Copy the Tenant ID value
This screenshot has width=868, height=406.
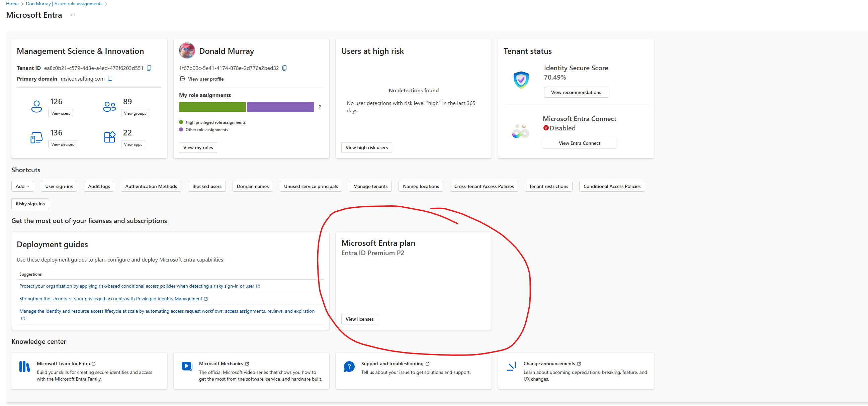pos(149,68)
